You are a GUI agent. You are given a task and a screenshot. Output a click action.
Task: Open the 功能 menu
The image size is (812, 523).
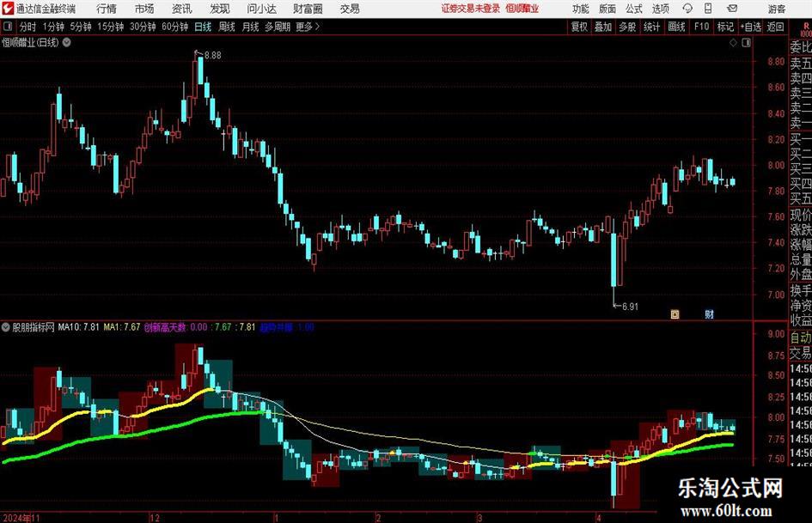point(581,9)
